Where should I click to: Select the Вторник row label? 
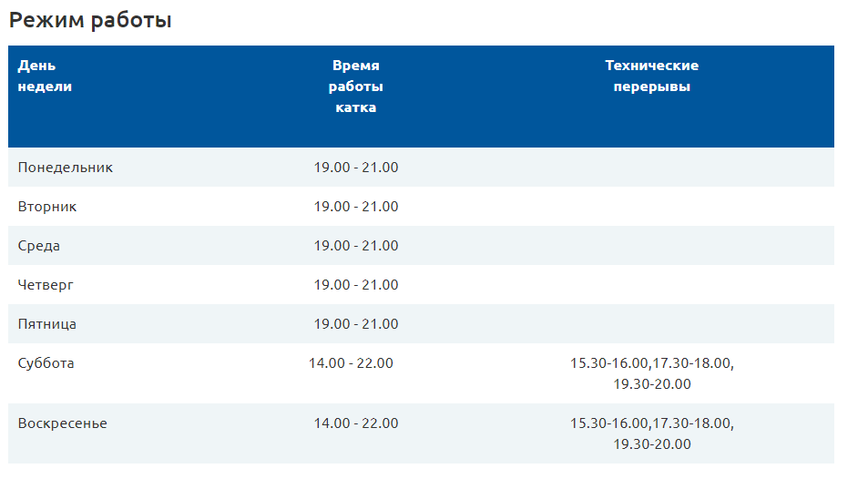point(47,207)
